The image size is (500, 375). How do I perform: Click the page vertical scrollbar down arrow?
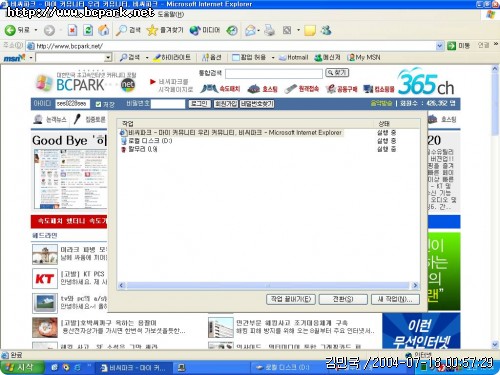coord(495,345)
